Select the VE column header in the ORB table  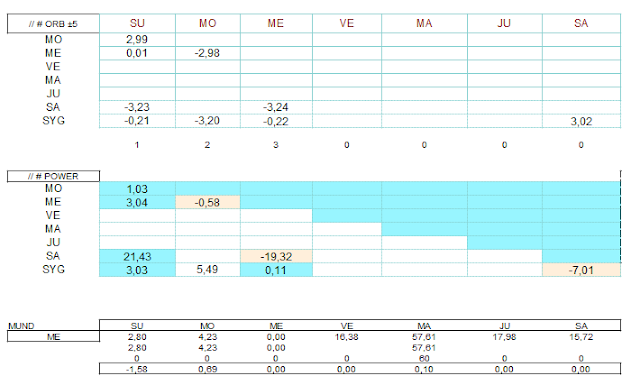point(347,23)
